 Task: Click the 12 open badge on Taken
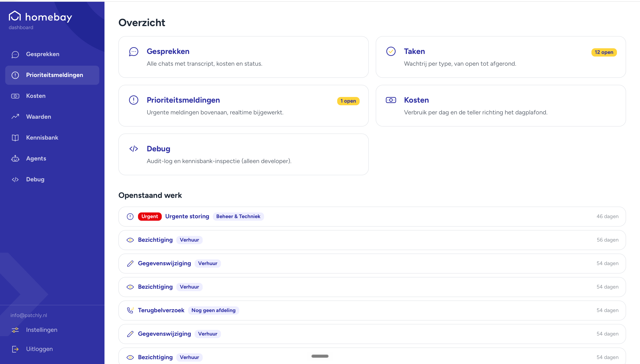604,52
